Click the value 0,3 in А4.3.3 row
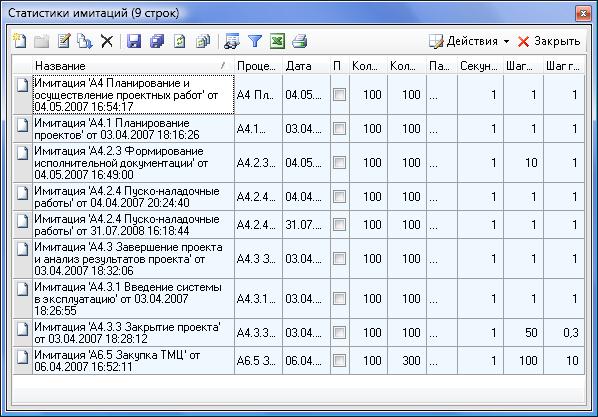This screenshot has width=598, height=417. pyautogui.click(x=564, y=332)
